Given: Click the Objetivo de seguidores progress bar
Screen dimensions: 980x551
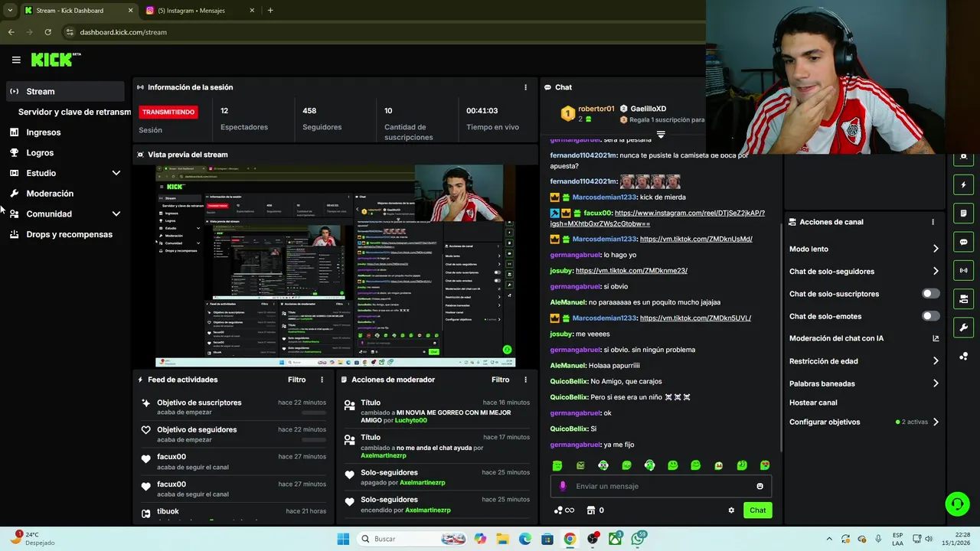Looking at the screenshot, I should (x=314, y=440).
